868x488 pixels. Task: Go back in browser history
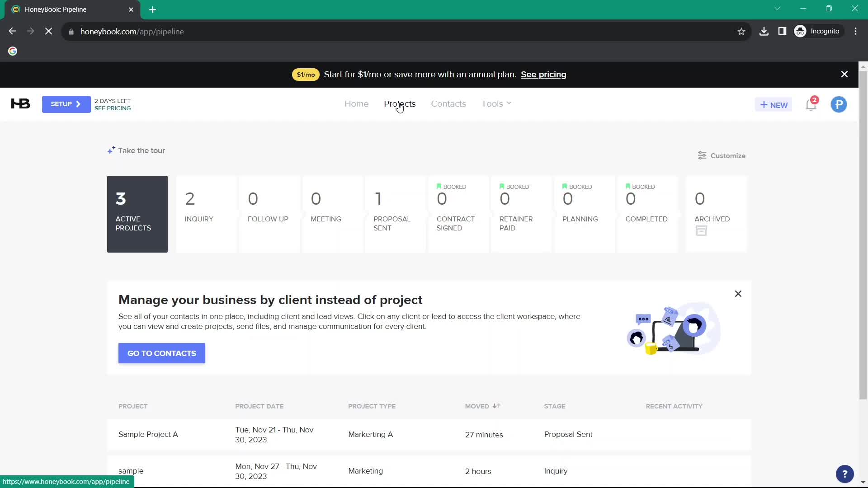pos(13,32)
